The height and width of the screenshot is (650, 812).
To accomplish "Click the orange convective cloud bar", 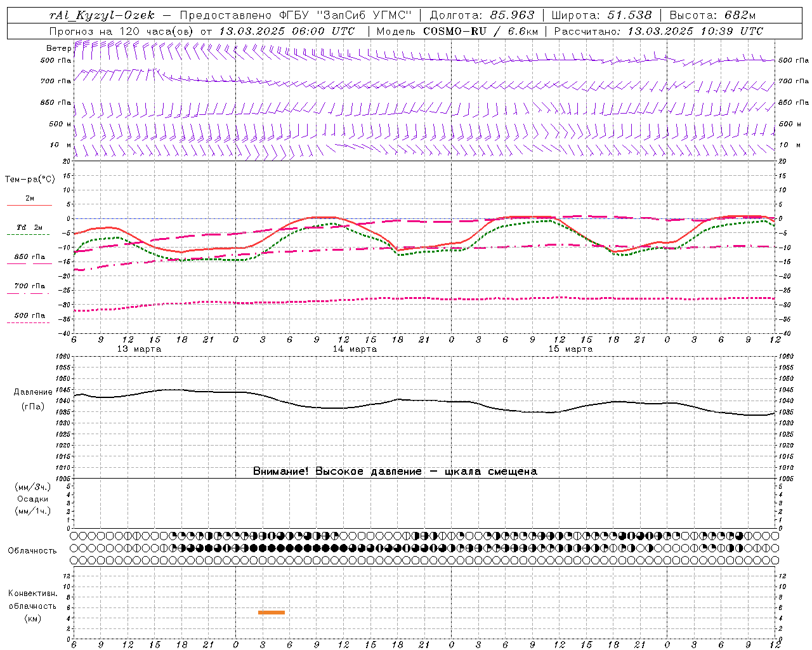I will click(x=272, y=613).
